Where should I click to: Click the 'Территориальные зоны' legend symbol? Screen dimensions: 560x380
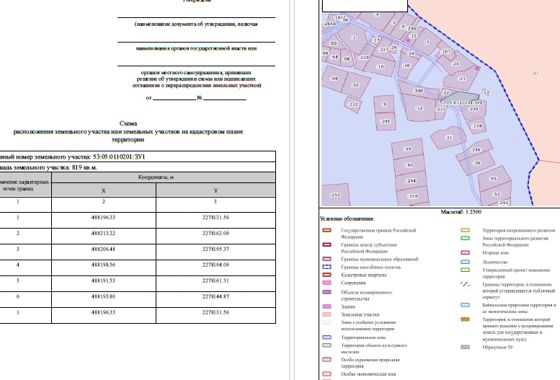327,337
